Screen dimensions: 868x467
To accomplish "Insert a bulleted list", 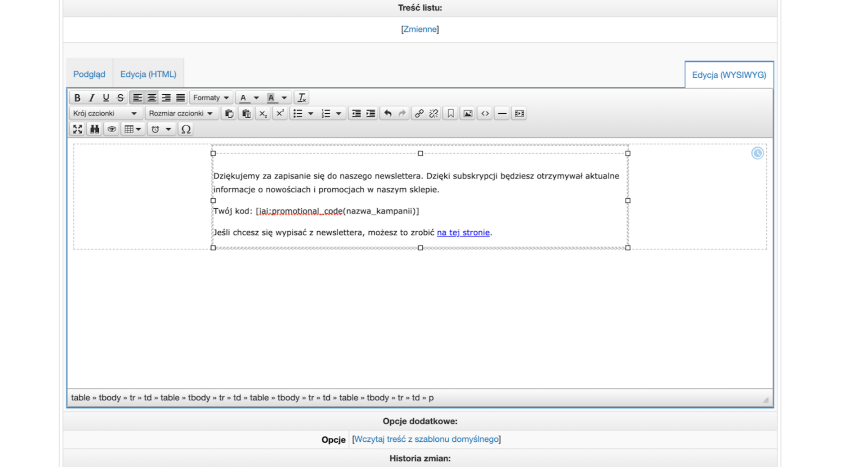I will tap(298, 113).
